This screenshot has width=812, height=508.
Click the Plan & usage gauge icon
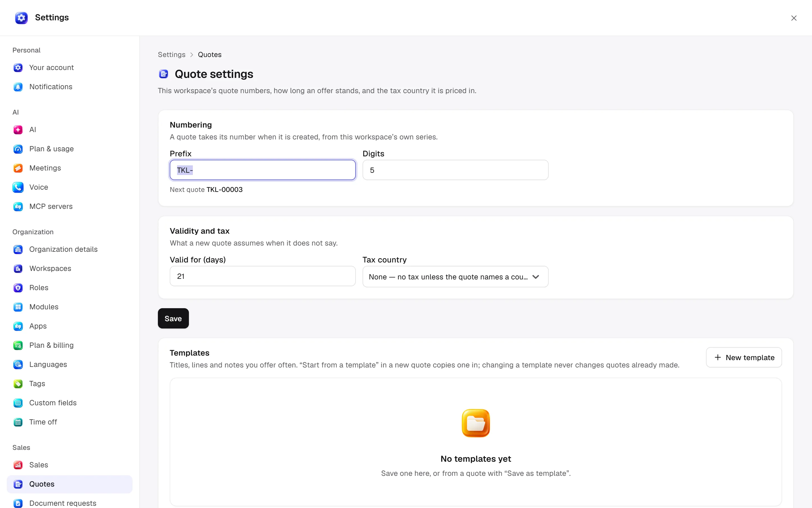(18, 149)
